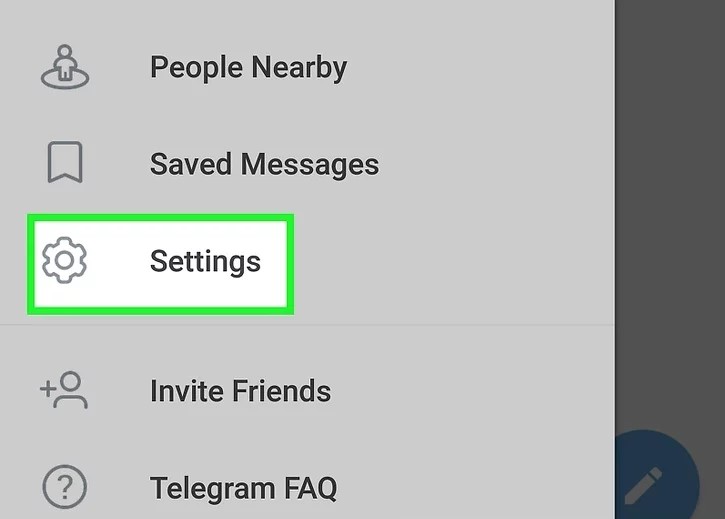This screenshot has height=519, width=725.
Task: Open People Nearby via its person icon
Action: 65,67
